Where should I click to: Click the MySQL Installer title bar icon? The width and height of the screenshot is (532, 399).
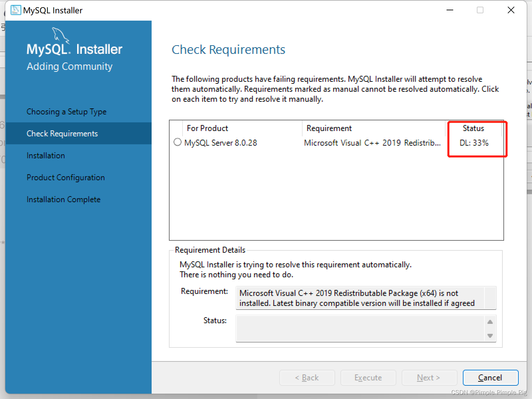click(16, 10)
